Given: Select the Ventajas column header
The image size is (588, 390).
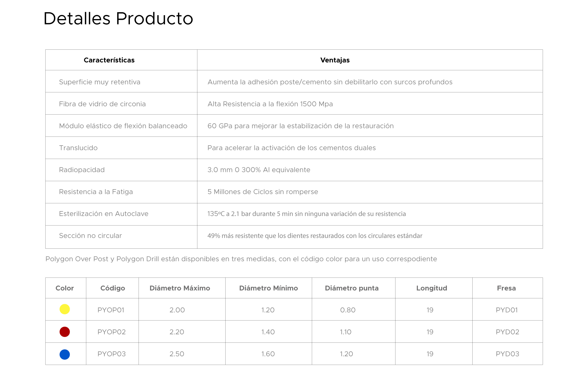Looking at the screenshot, I should pyautogui.click(x=335, y=60).
